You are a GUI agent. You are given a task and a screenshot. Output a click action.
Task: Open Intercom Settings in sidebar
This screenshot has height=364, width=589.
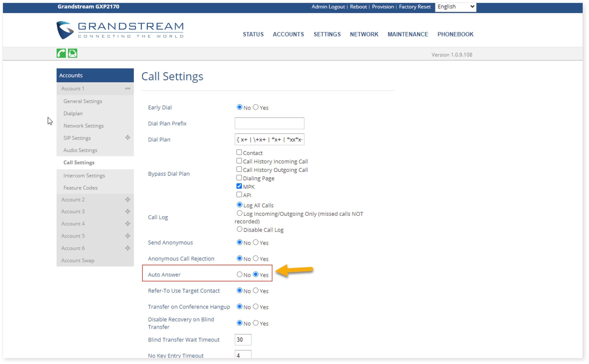(84, 175)
